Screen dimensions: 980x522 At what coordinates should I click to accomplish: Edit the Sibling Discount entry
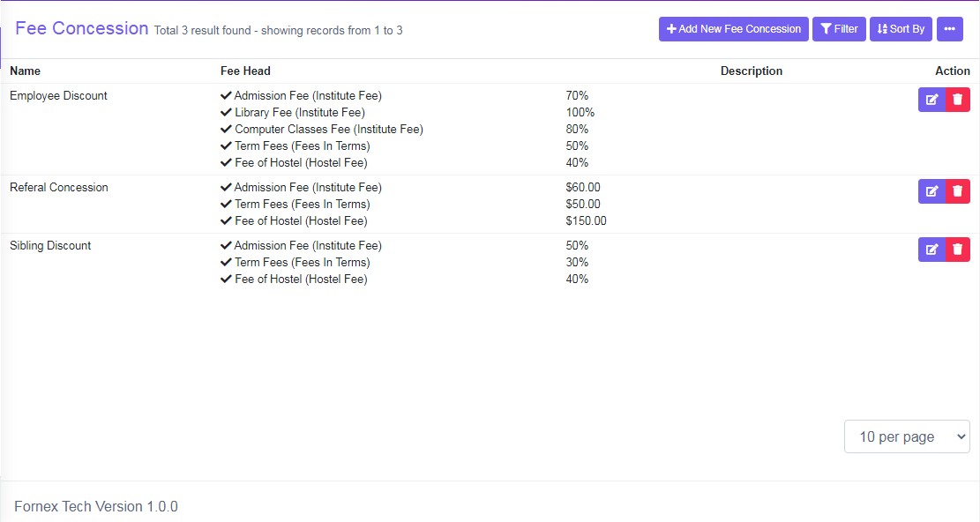point(931,250)
